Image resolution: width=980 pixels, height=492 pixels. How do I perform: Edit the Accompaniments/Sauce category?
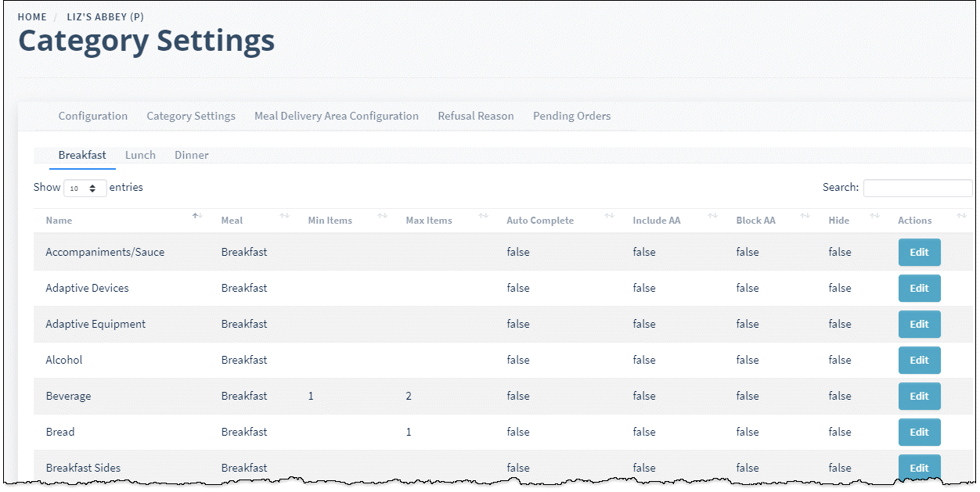919,253
